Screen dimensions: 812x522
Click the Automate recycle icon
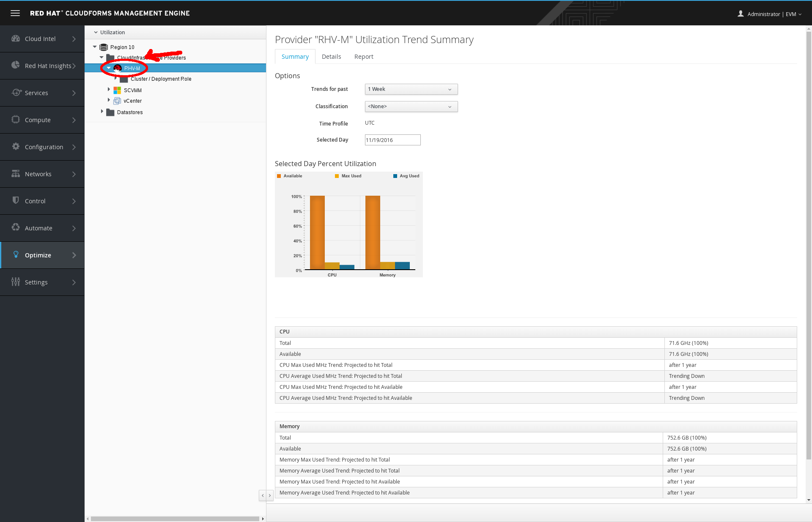[x=16, y=227]
